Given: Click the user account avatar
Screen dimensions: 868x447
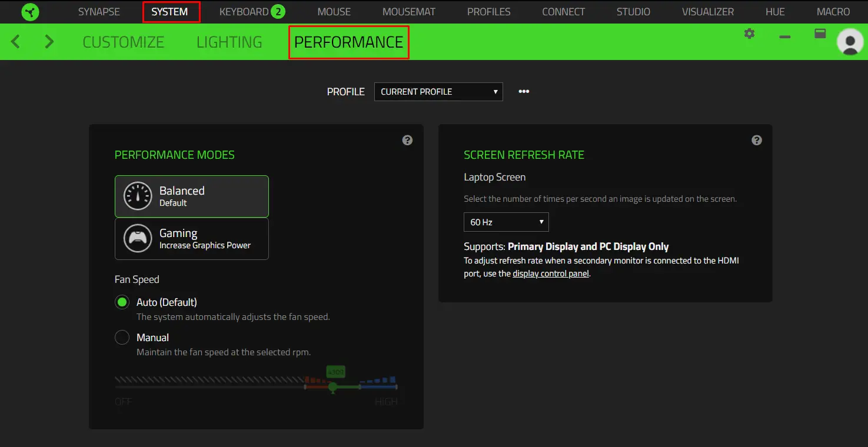Looking at the screenshot, I should point(849,41).
